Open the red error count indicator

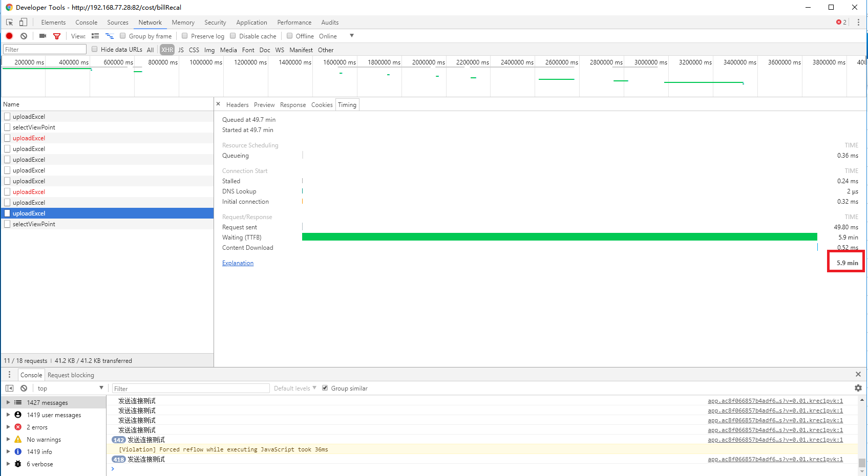841,23
